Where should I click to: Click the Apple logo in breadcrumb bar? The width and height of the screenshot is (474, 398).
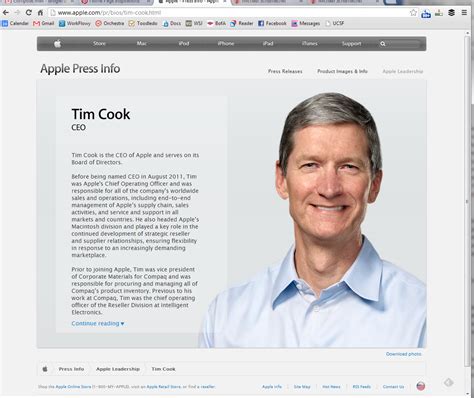[45, 369]
